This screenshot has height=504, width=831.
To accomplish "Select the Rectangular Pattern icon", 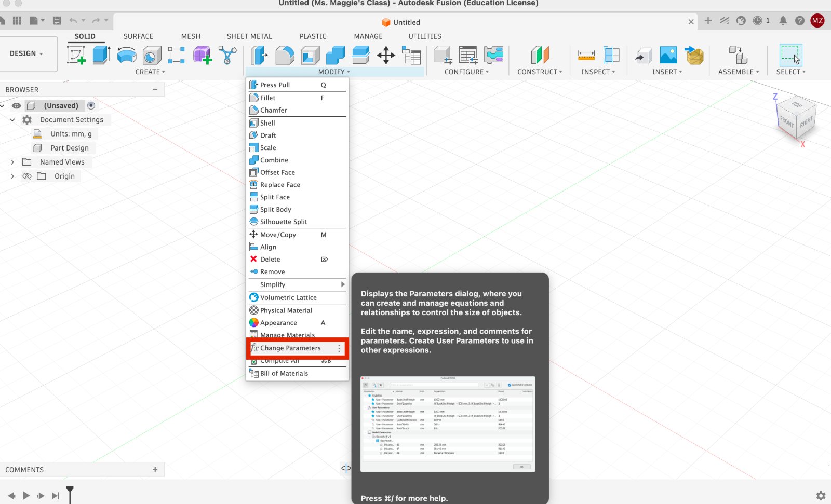I will (176, 55).
